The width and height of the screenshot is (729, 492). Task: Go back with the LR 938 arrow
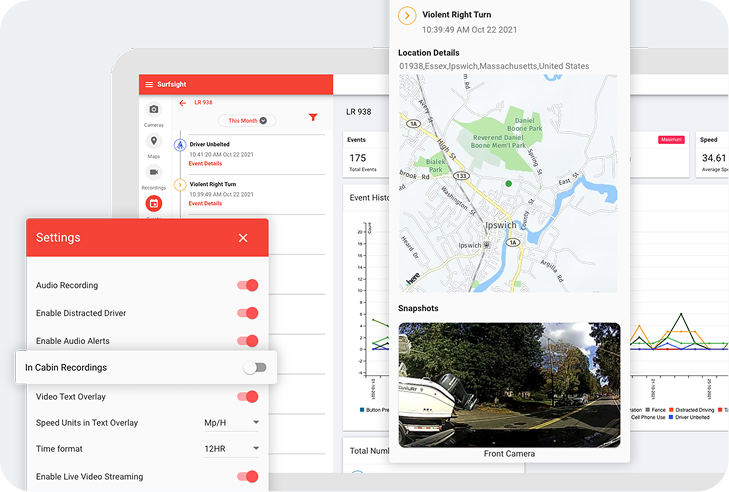183,103
